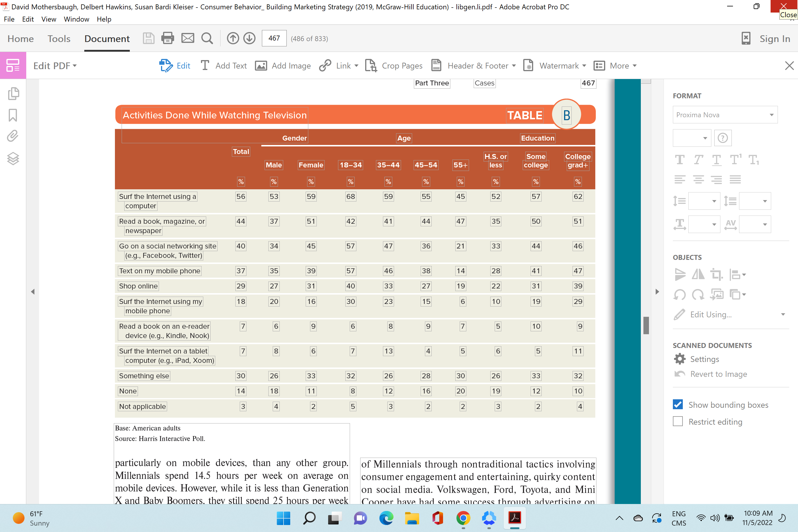Open the More options dropdown

615,66
